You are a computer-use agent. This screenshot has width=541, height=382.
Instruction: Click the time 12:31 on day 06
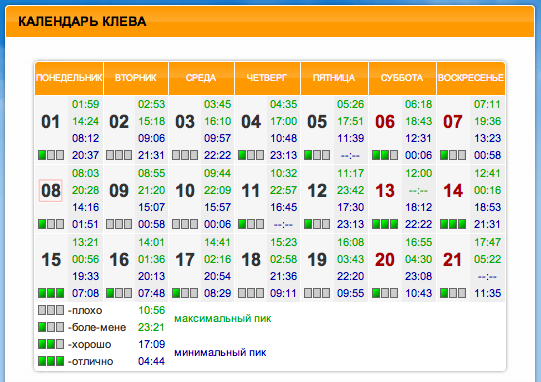tap(419, 138)
